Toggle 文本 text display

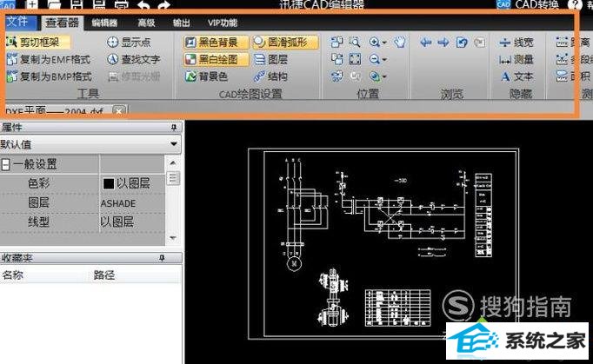click(x=516, y=76)
